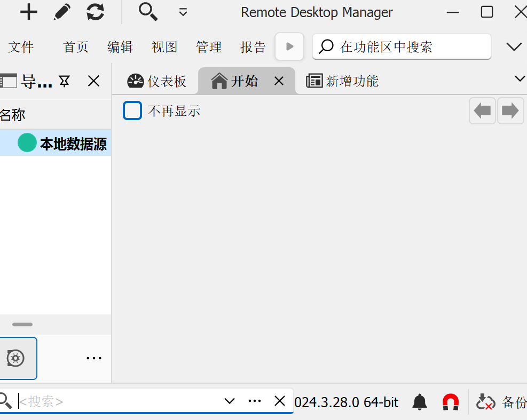Check the 不再显示 checkbox
This screenshot has height=420, width=527.
click(132, 110)
